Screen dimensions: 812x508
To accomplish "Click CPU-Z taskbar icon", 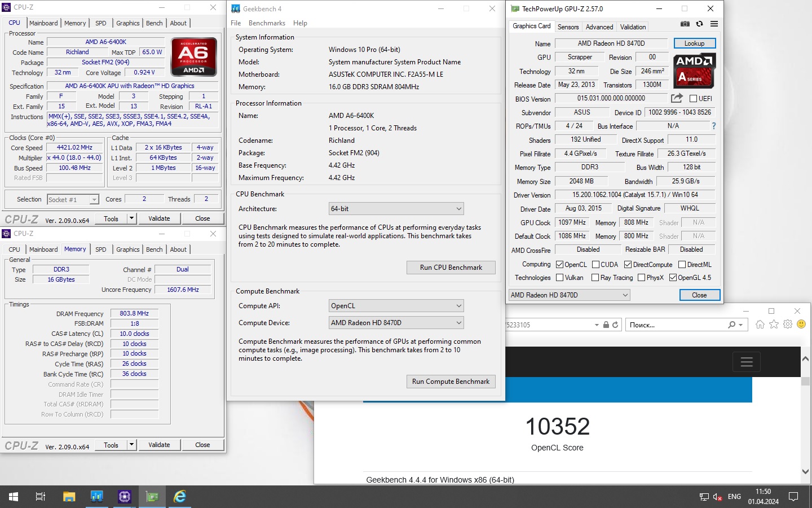I will pos(124,497).
